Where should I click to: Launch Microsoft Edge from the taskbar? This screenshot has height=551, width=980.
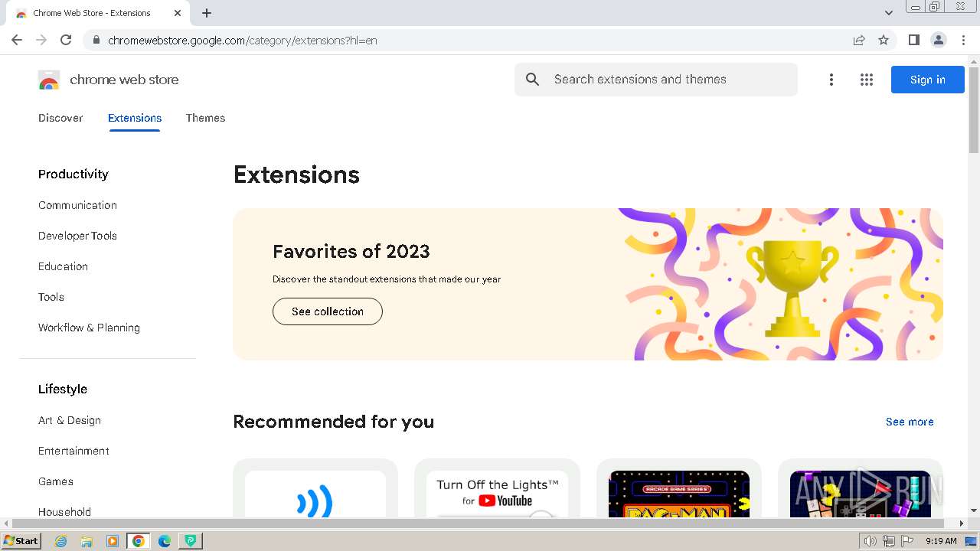164,541
